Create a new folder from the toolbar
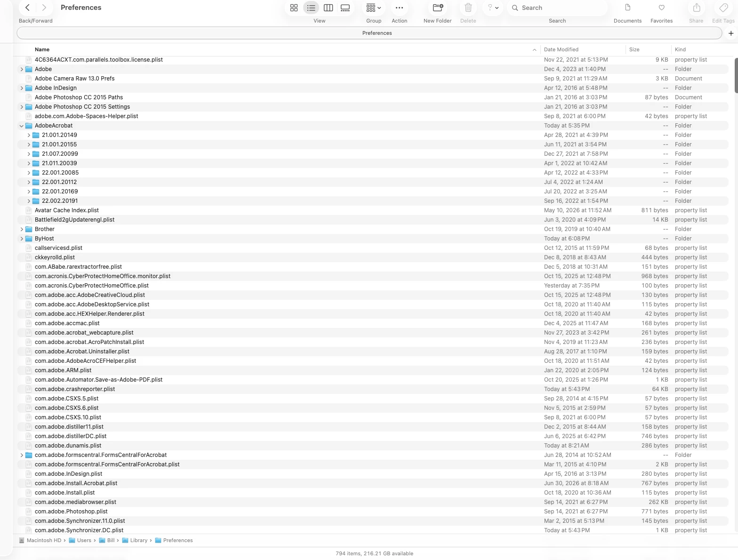The image size is (738, 560). [x=438, y=8]
